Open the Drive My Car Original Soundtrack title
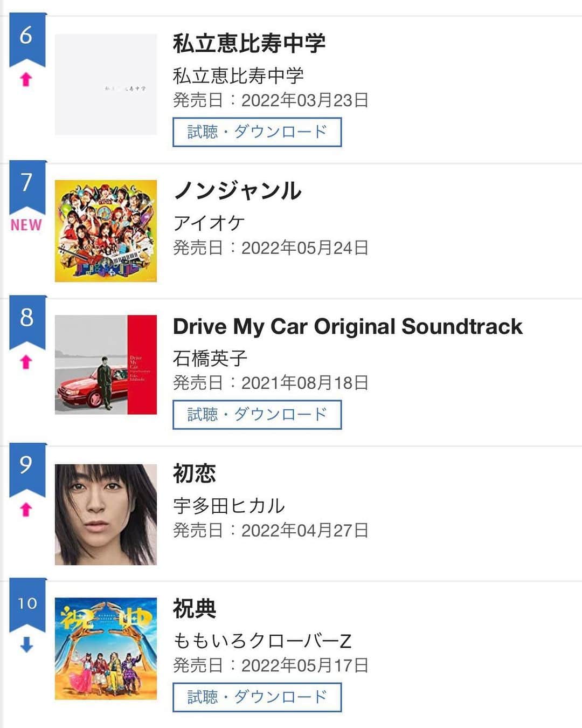 348,327
